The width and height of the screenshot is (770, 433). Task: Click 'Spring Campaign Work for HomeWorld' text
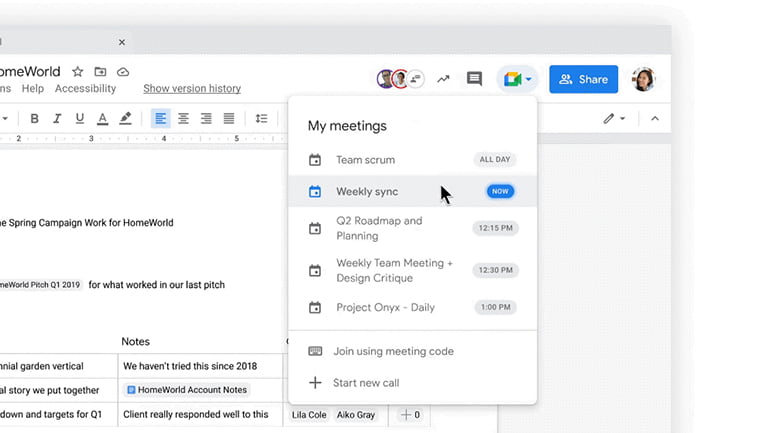91,223
